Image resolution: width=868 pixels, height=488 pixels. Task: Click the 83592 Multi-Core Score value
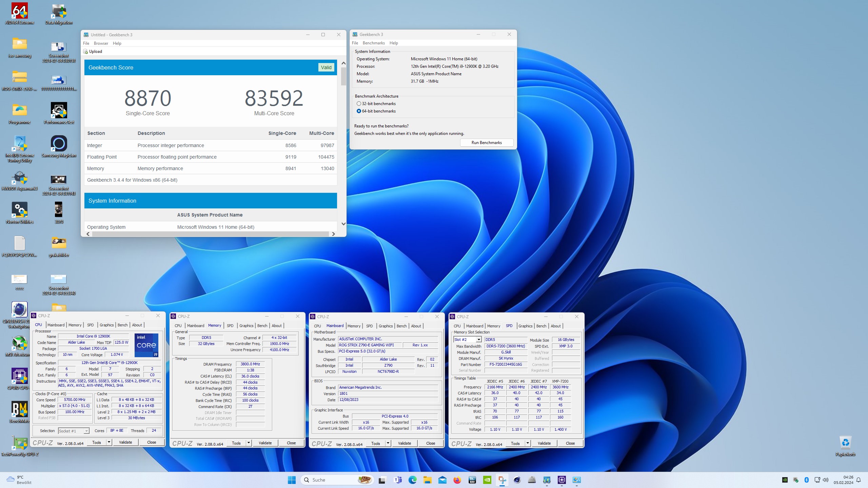coord(274,98)
